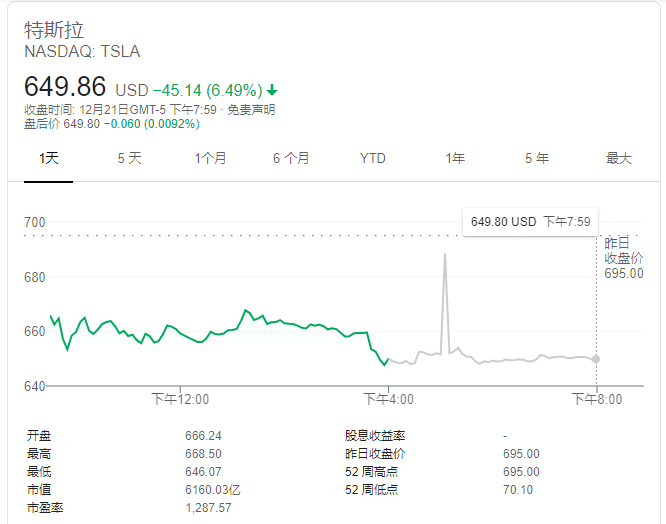Select the YTD range tab
This screenshot has width=666, height=524.
coord(373,158)
